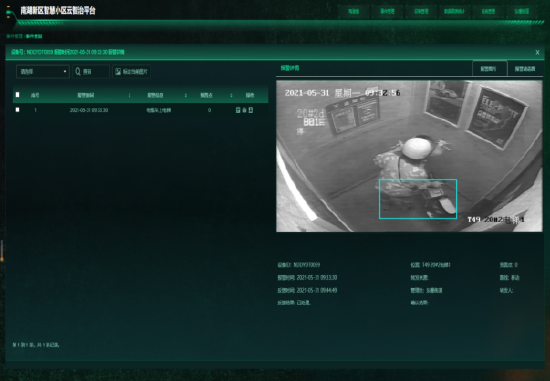The image size is (550, 381).
Task: Open the third top navigation button
Action: point(421,11)
